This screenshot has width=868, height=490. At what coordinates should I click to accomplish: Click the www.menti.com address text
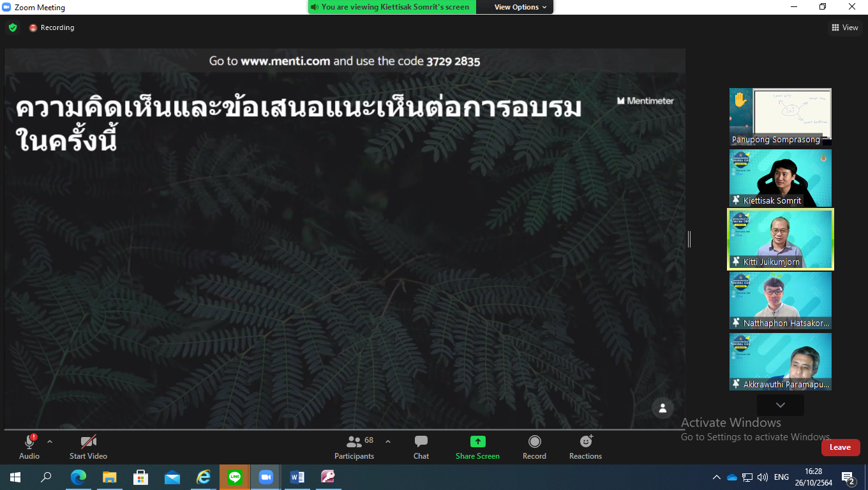[x=285, y=61]
